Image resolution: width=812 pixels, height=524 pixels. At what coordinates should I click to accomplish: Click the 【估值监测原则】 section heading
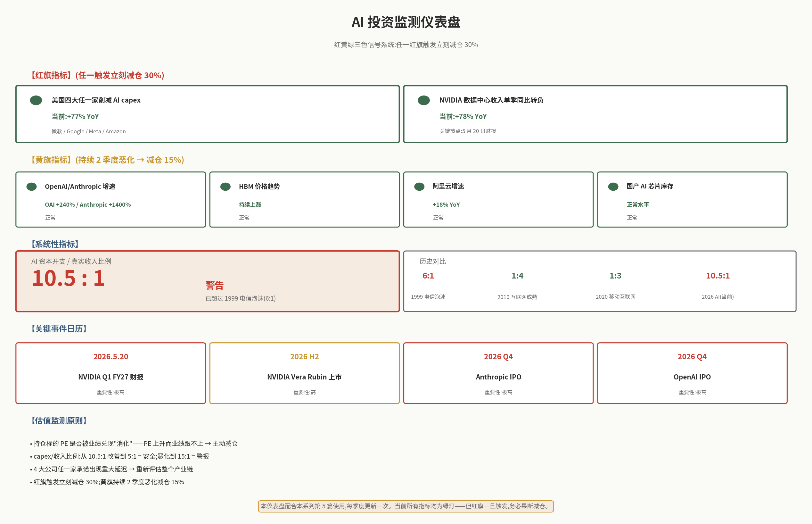pyautogui.click(x=59, y=420)
